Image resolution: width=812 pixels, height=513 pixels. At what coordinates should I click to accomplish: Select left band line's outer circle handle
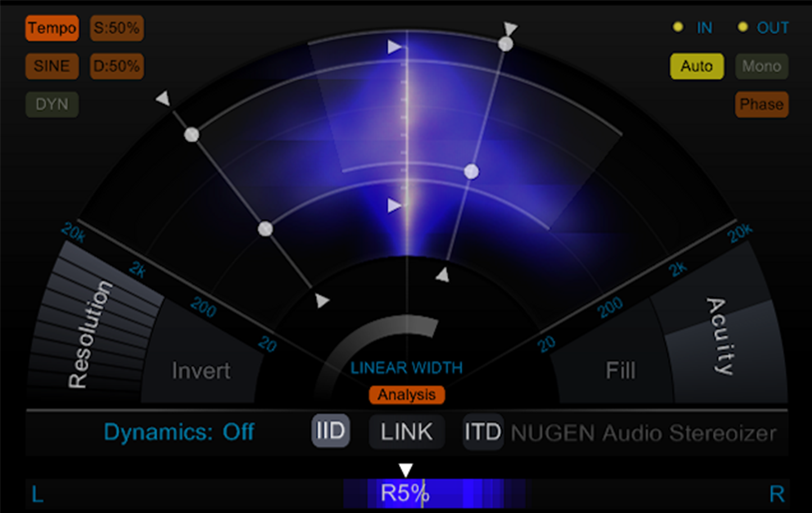coord(192,135)
